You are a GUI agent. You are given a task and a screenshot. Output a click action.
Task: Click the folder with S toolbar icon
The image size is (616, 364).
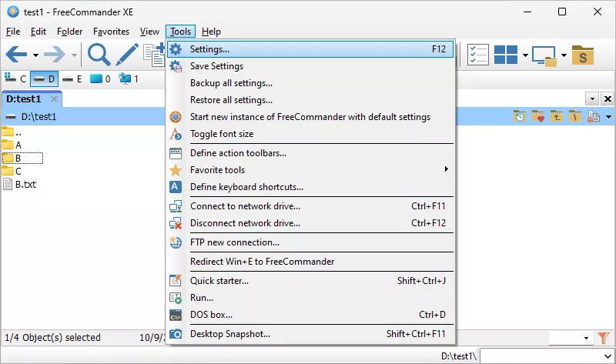(583, 55)
